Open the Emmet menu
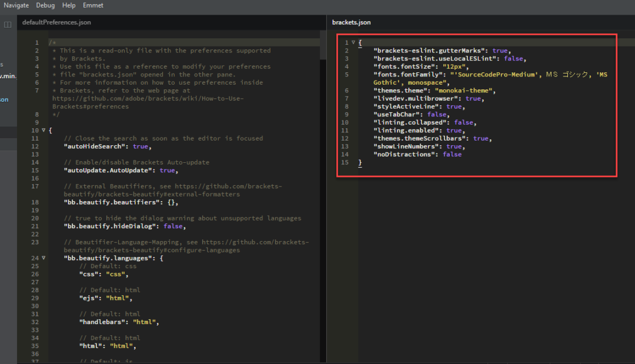This screenshot has width=635, height=364. tap(93, 5)
